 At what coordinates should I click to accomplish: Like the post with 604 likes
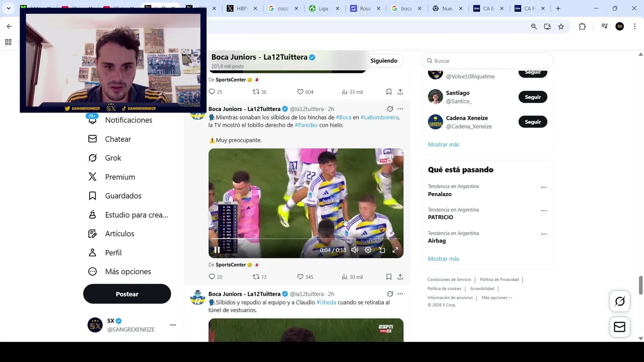(305, 92)
